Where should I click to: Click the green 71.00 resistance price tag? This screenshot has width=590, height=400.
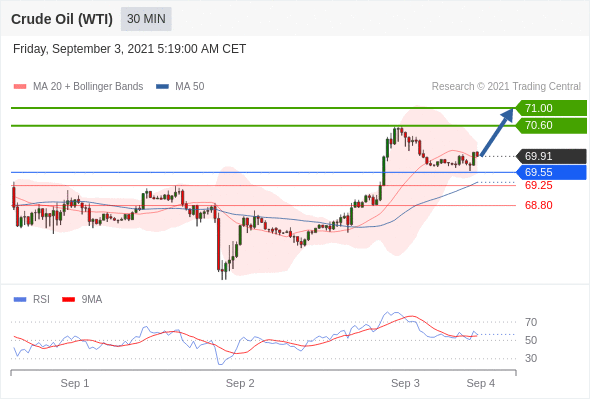(x=551, y=108)
